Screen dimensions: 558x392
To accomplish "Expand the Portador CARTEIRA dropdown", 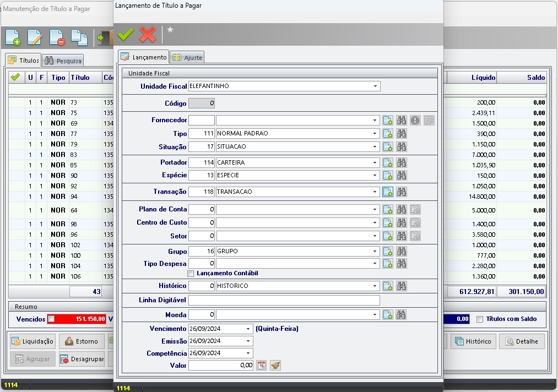I will click(x=375, y=162).
